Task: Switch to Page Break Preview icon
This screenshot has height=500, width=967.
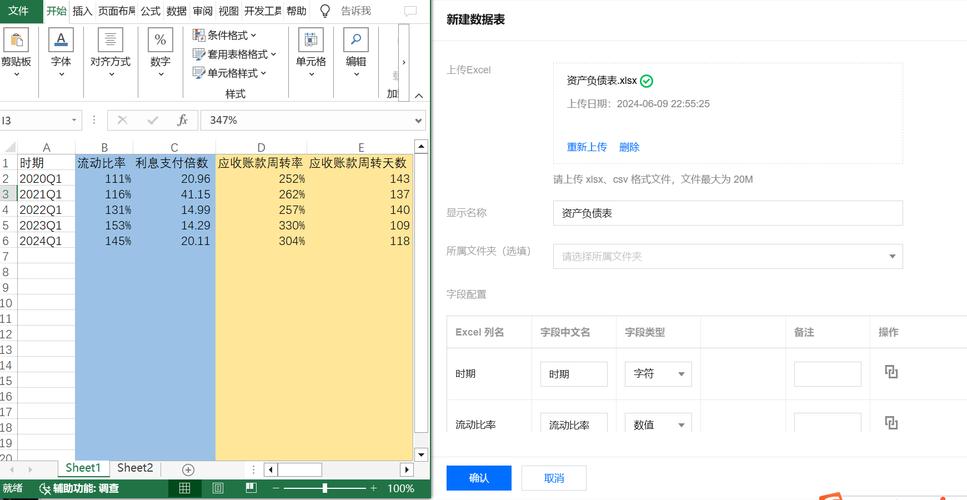Action: pos(250,488)
